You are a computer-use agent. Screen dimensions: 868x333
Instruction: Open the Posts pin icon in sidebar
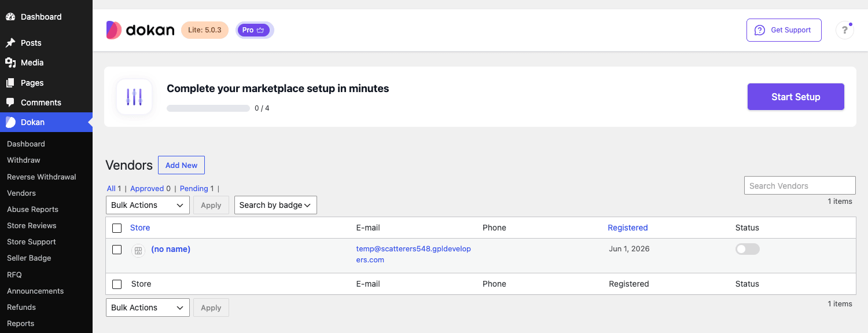[10, 43]
